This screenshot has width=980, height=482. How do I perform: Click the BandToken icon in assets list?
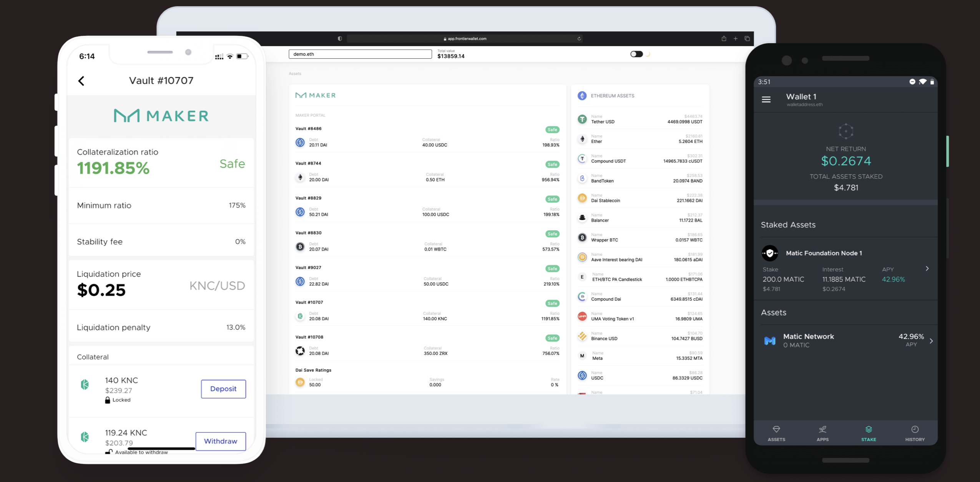pos(582,178)
